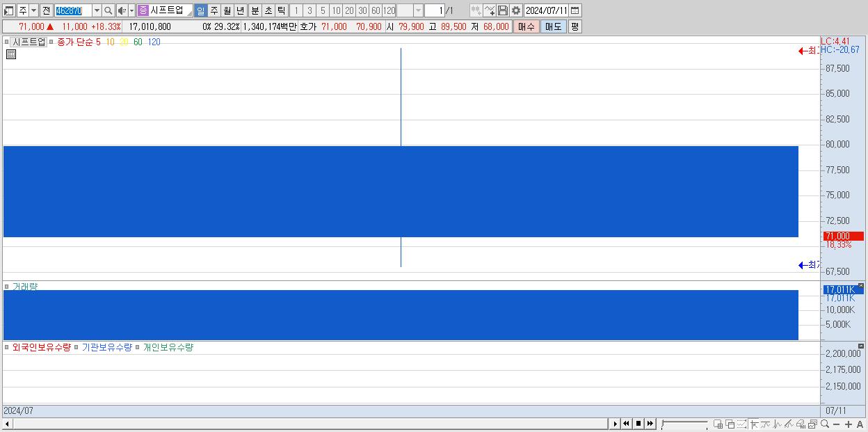Screen dimensions: 868x432
Task: Click the trend line tool icon in bottom toolbar
Action: pyautogui.click(x=789, y=424)
